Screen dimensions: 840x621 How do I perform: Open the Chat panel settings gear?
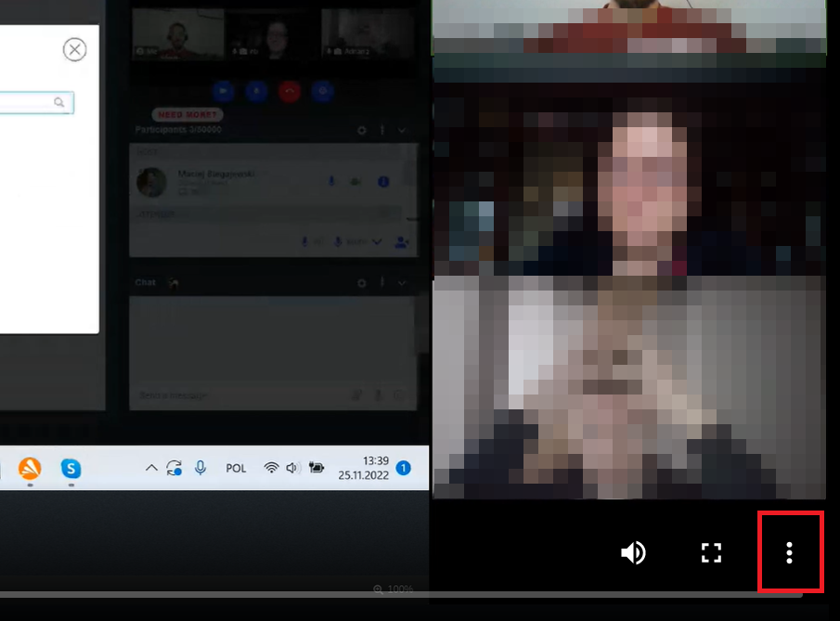(x=362, y=282)
